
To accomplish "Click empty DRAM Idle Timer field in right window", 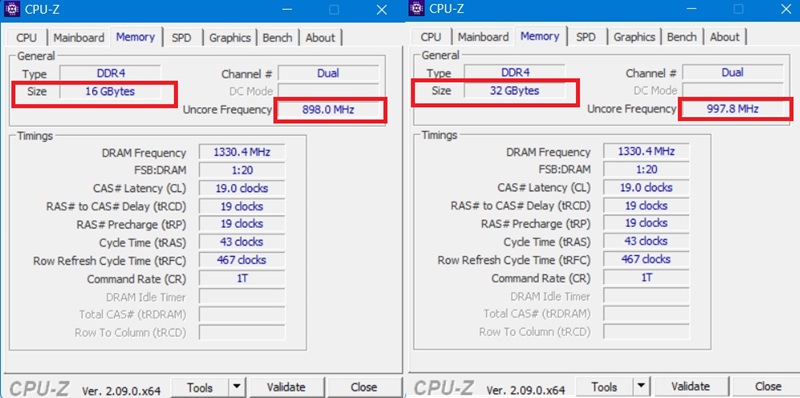I will [x=646, y=295].
